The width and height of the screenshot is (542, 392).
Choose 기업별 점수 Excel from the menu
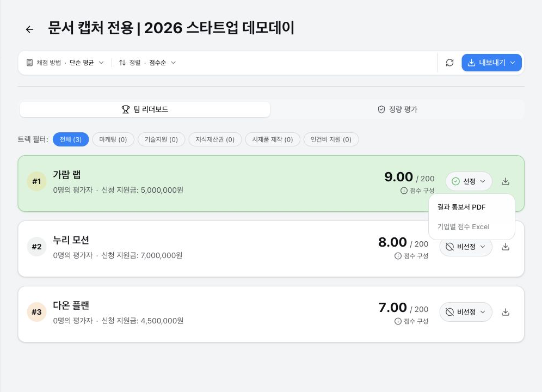(471, 227)
